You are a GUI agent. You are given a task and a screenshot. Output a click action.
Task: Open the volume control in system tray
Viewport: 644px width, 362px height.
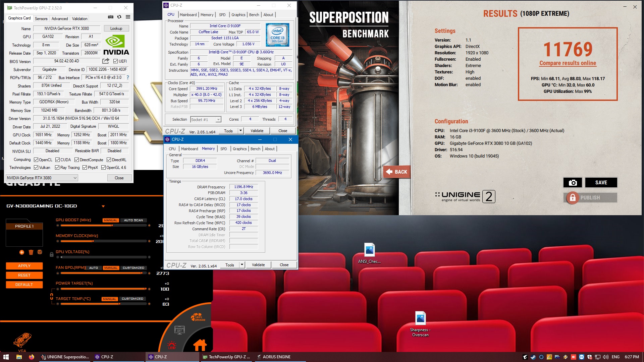coord(606,357)
